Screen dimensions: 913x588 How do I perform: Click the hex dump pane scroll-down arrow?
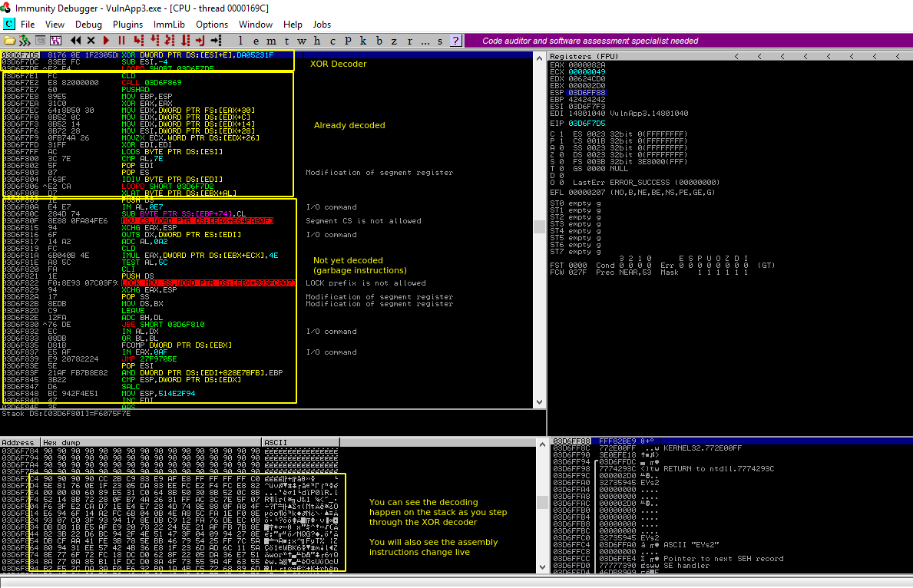tap(541, 567)
